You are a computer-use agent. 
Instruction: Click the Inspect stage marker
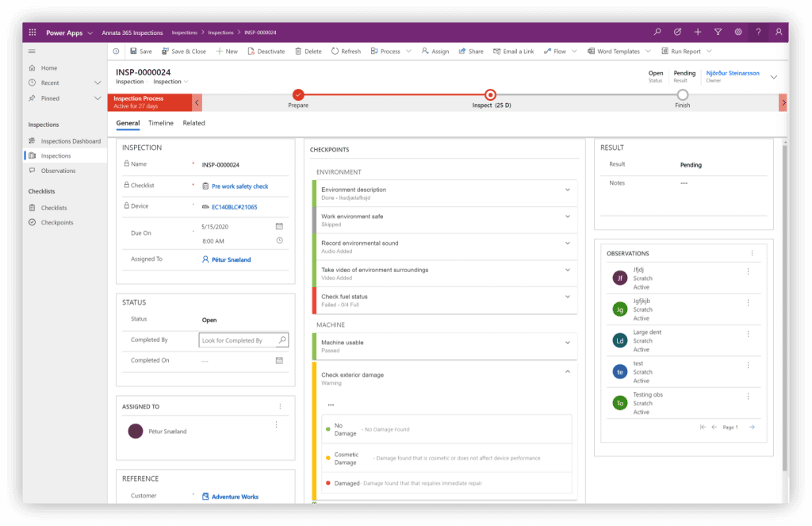point(490,94)
